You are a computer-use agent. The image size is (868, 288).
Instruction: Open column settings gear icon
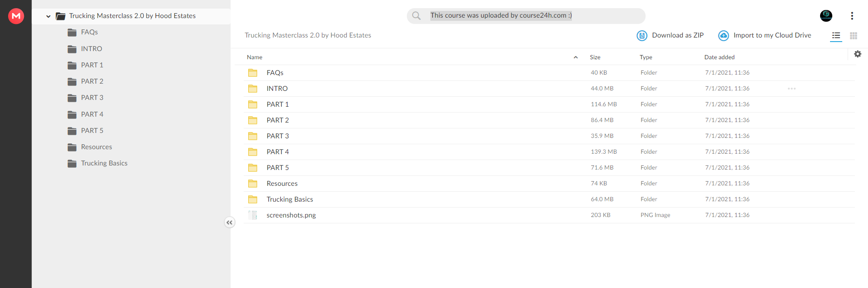[858, 54]
